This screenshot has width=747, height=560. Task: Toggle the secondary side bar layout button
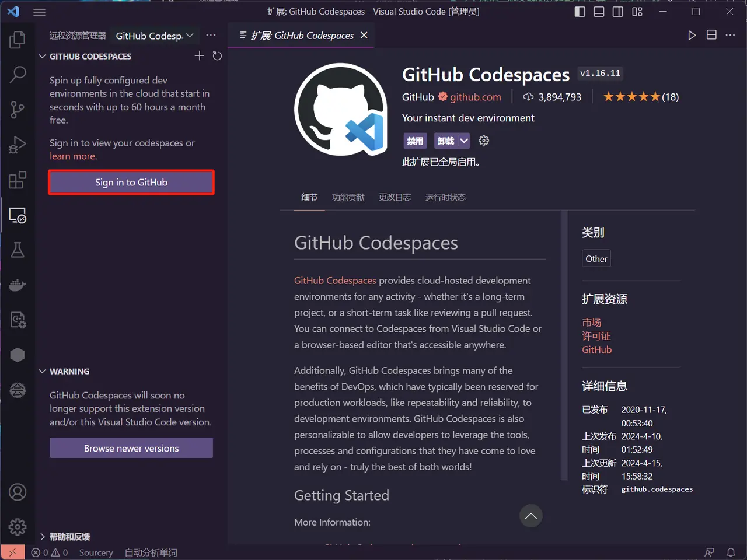617,12
